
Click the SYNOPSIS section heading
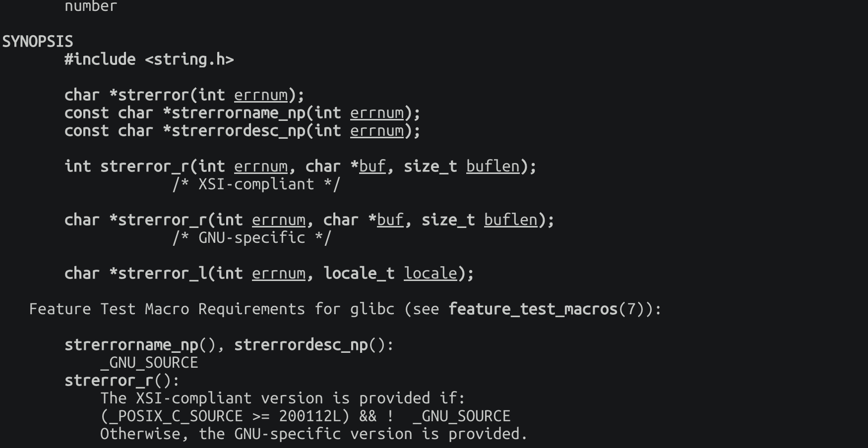point(38,42)
